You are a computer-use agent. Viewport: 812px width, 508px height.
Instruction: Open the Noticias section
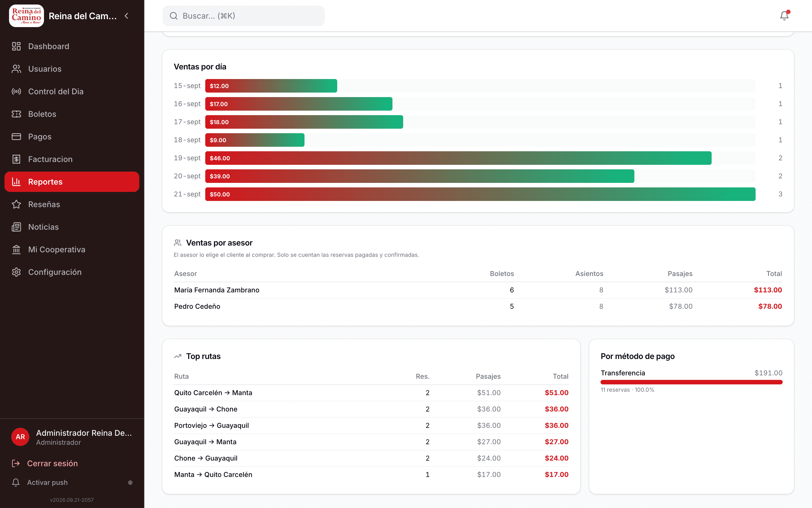72,227
